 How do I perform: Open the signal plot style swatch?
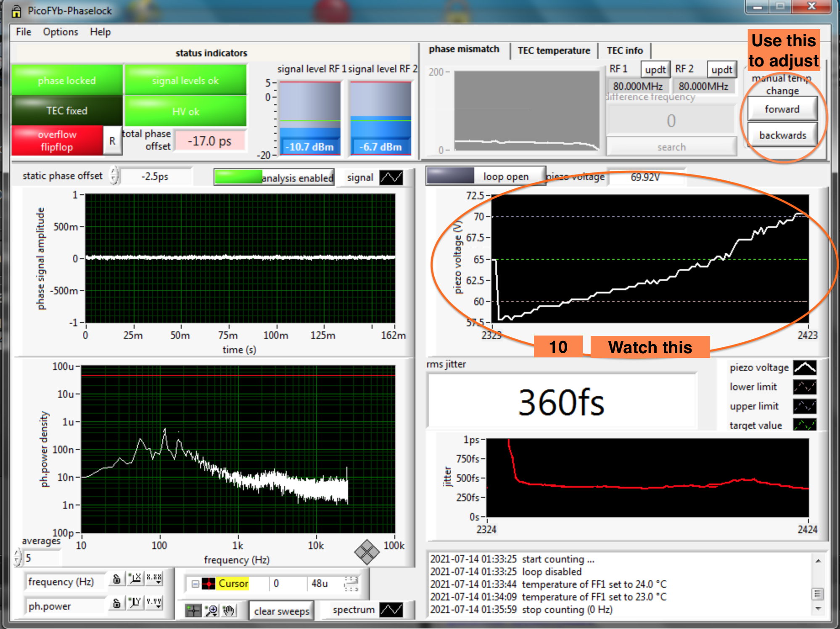click(391, 177)
